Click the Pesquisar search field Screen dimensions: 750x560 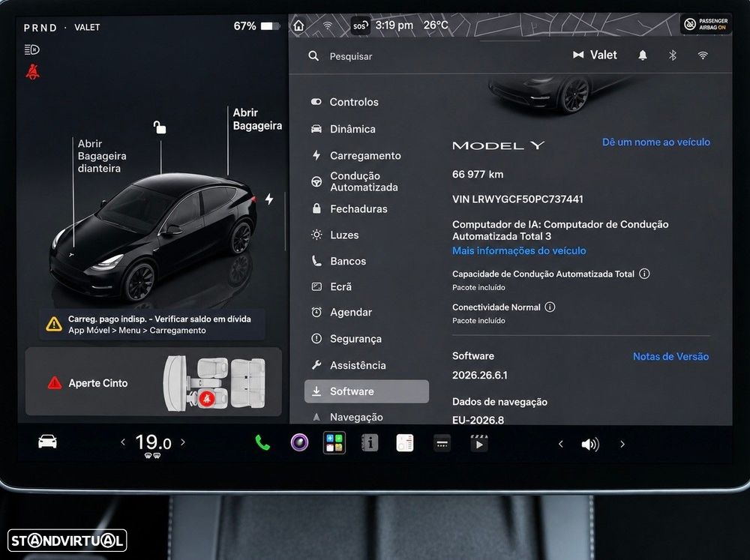[x=350, y=56]
